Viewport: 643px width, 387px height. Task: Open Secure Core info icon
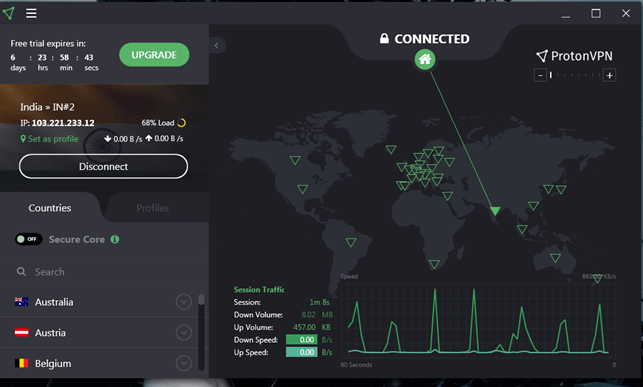click(115, 239)
